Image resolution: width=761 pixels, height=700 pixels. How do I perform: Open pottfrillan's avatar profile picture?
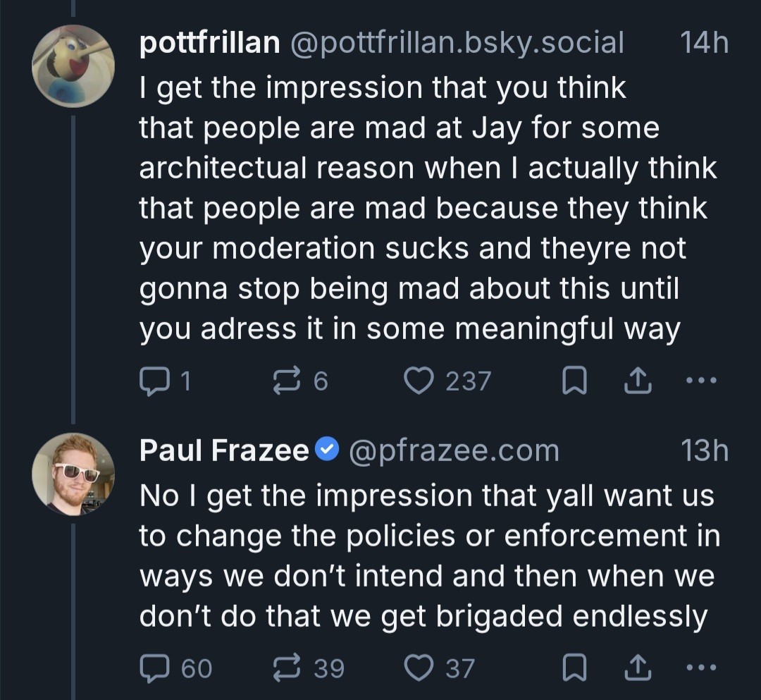pyautogui.click(x=73, y=66)
